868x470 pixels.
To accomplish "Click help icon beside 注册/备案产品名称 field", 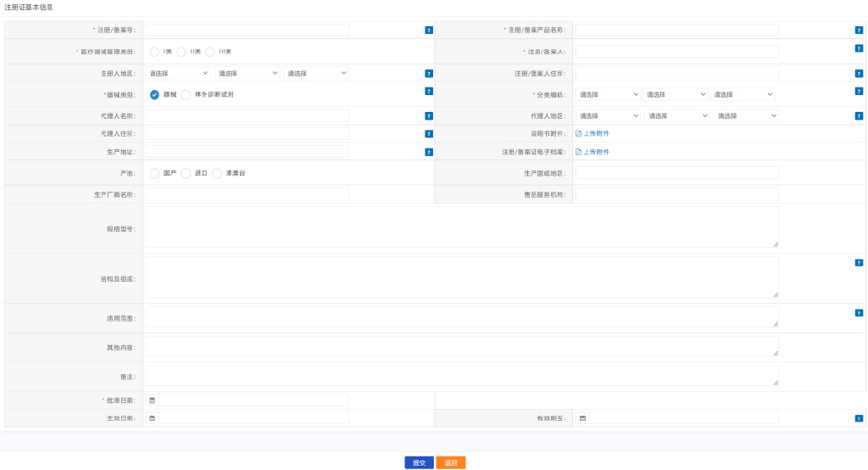I will point(859,30).
